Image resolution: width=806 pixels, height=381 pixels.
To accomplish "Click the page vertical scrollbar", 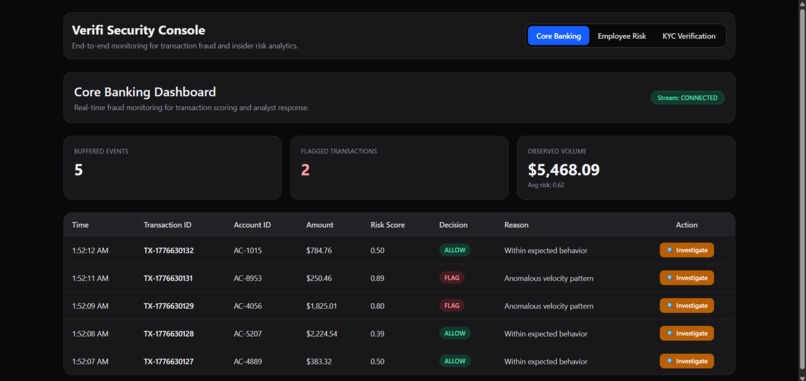I will [x=802, y=190].
